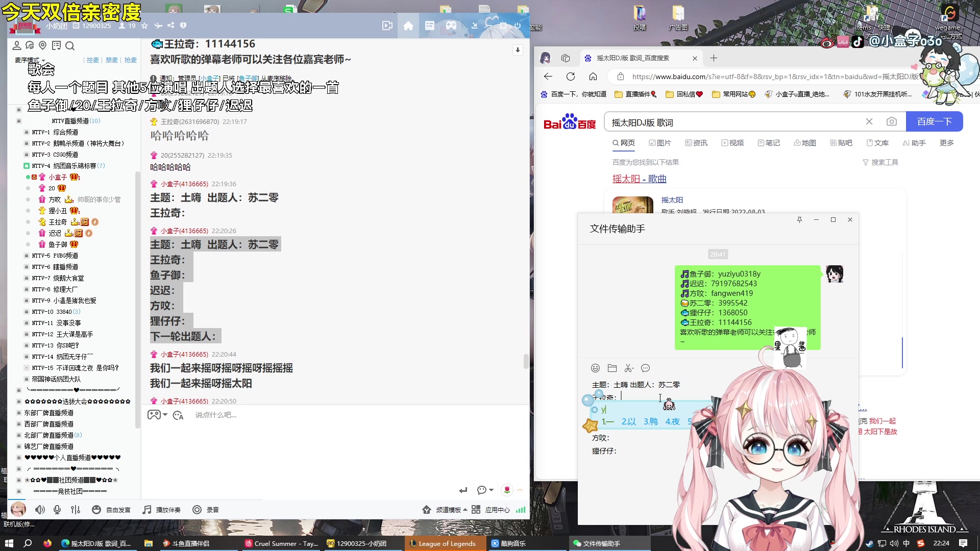Toggle the microphone icon in YY bottom bar
This screenshot has width=980, height=551.
coord(57,510)
